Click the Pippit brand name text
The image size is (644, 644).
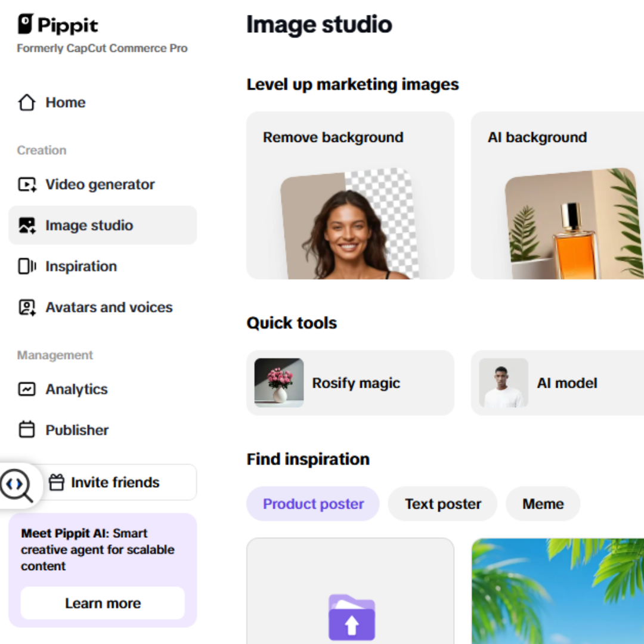pyautogui.click(x=68, y=26)
